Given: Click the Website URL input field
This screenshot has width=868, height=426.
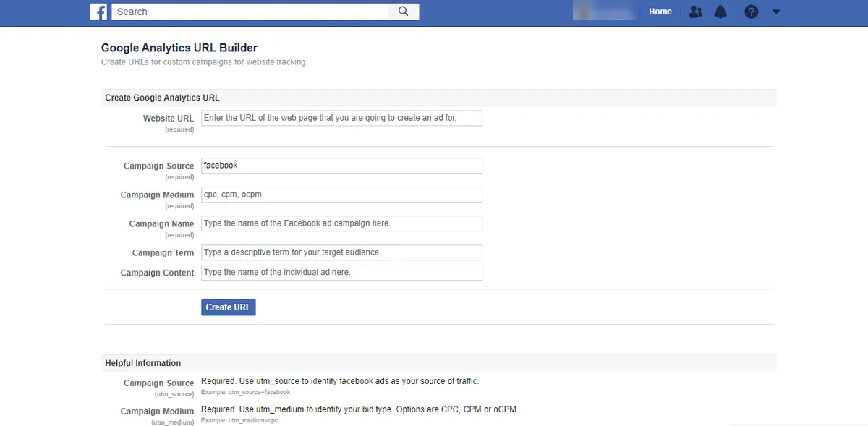Looking at the screenshot, I should 341,117.
